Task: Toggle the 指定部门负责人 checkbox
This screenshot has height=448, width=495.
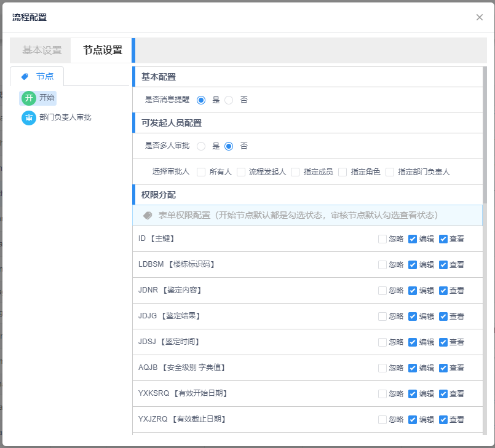Action: [390, 172]
